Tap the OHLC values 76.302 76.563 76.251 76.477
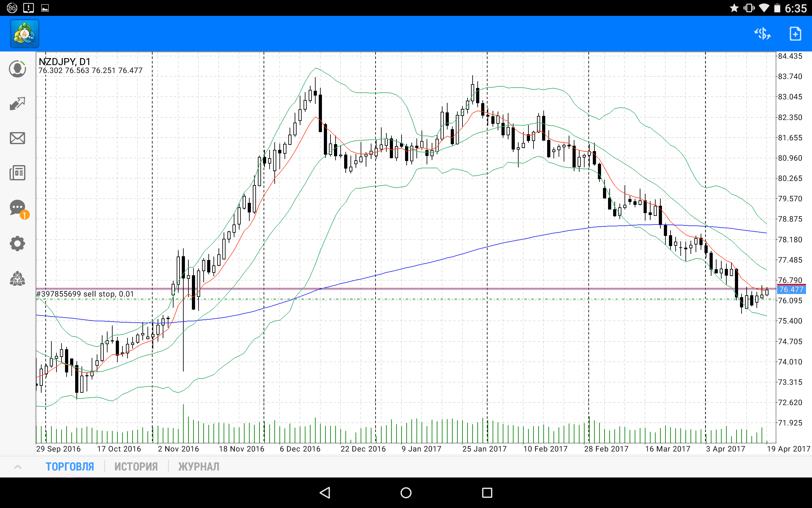 (x=90, y=70)
